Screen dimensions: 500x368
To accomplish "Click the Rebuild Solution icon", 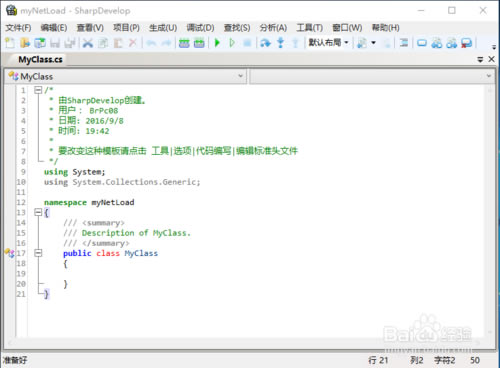I will pos(199,43).
